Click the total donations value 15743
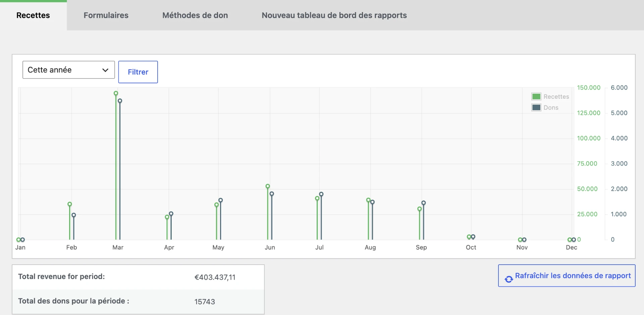The width and height of the screenshot is (644, 315). pyautogui.click(x=205, y=302)
